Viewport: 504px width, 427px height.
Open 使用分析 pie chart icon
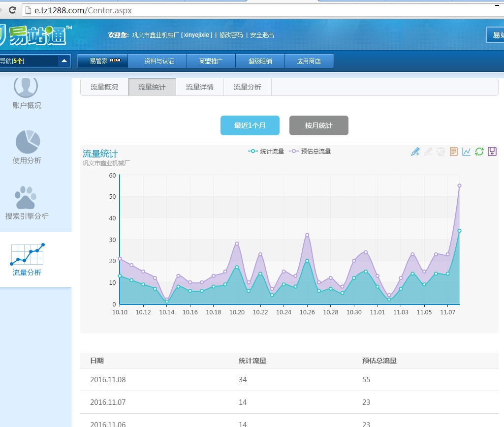(x=27, y=147)
